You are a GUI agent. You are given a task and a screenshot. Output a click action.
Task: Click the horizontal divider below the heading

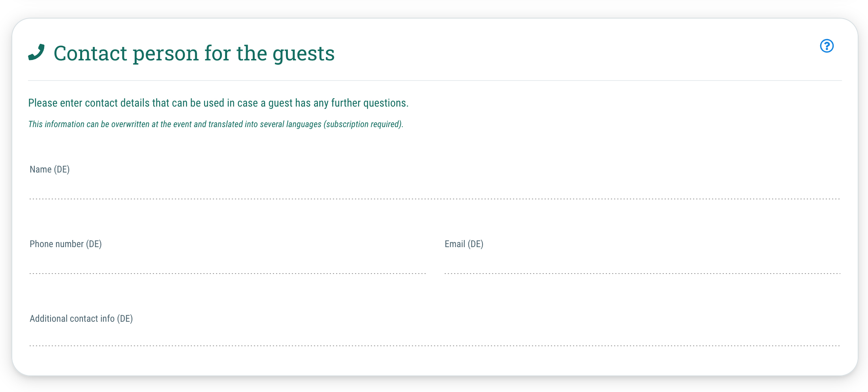(x=435, y=81)
